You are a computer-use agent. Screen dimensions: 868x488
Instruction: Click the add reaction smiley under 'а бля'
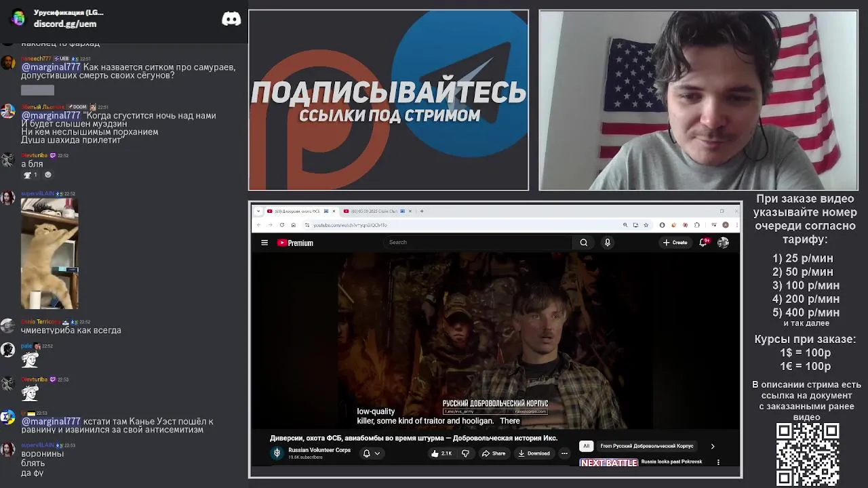[x=47, y=175]
